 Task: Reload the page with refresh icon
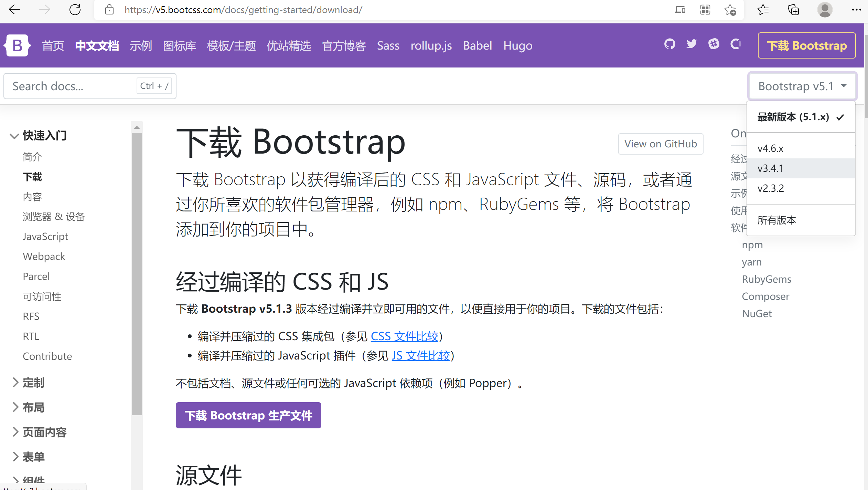(75, 10)
